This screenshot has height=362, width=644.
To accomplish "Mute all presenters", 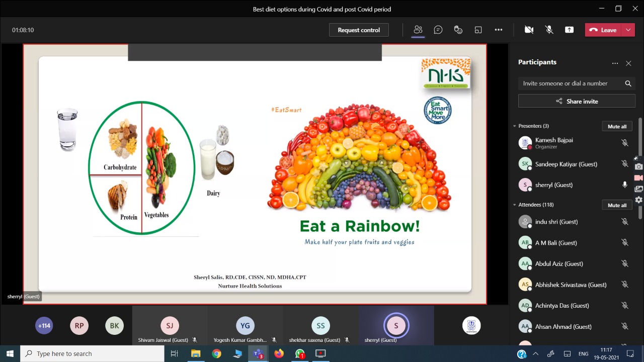I will pyautogui.click(x=617, y=126).
